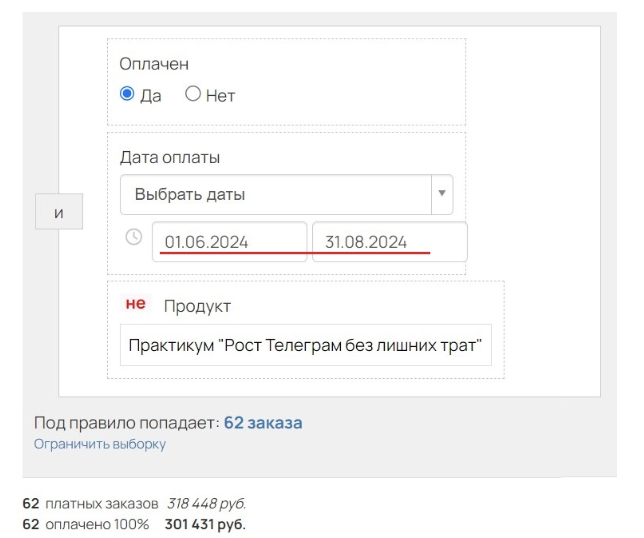Open the "Выбрать даты" dropdown
The height and width of the screenshot is (538, 644).
[x=275, y=194]
